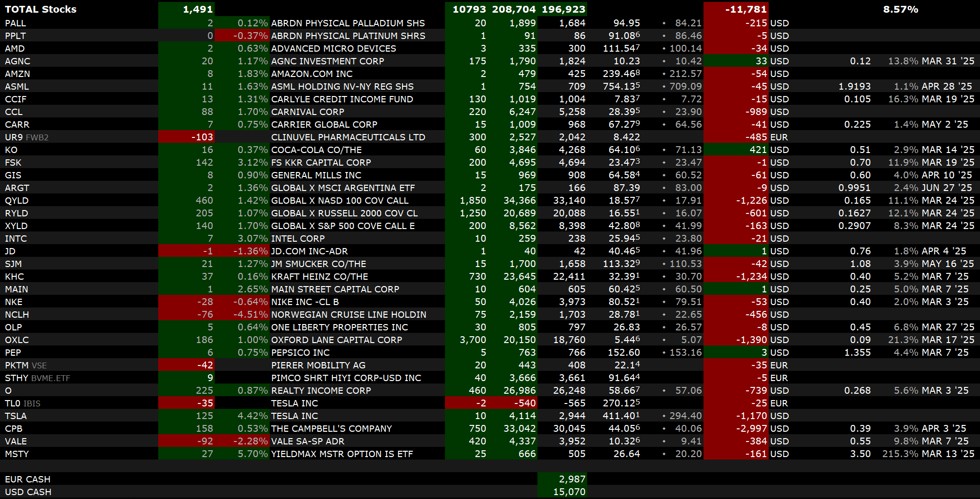The height and width of the screenshot is (499, 980).
Task: Click AGNC INVESTMENT CORP name
Action: (x=328, y=61)
